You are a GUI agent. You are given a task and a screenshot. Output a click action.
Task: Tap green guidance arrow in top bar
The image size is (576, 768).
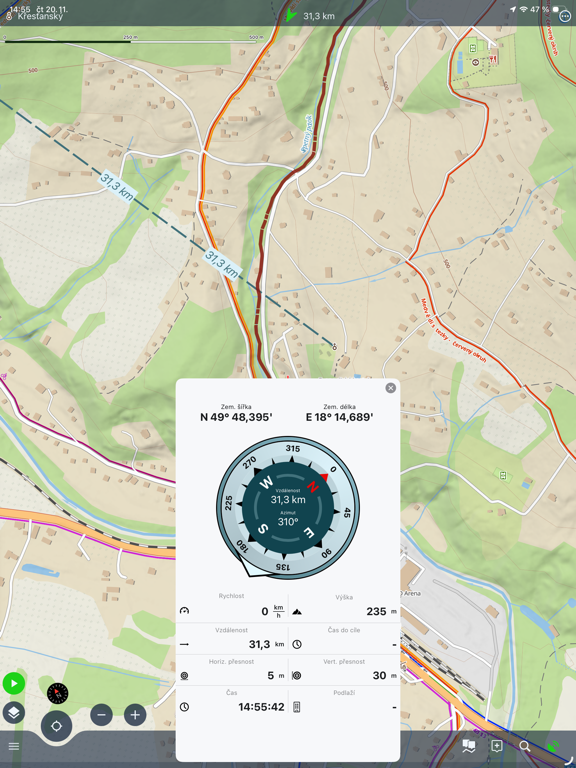291,15
